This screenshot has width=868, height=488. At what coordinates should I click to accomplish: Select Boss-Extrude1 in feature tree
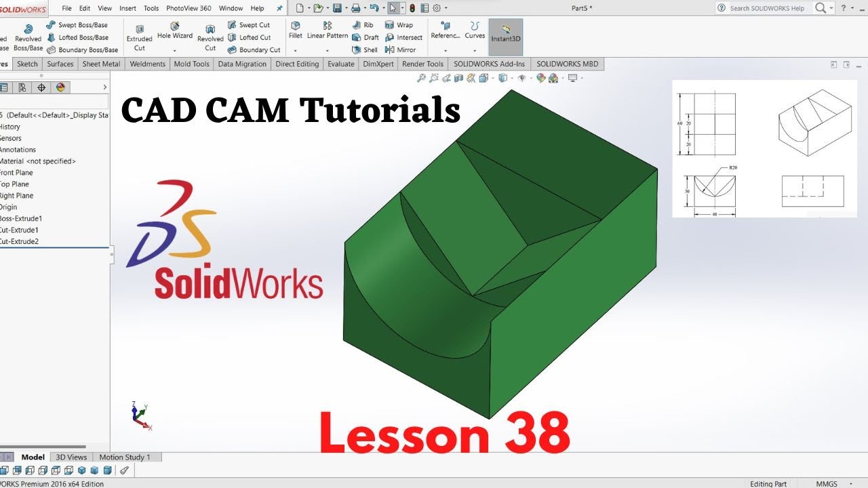coord(21,218)
